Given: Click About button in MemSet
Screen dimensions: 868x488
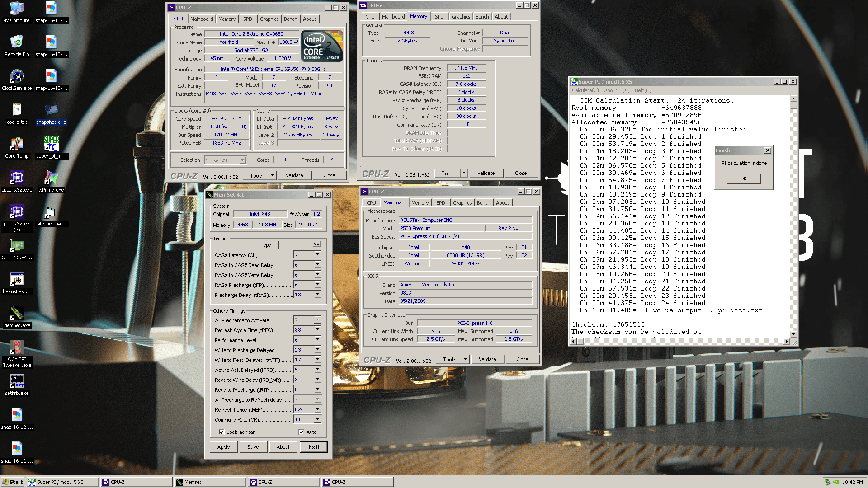Looking at the screenshot, I should [283, 447].
